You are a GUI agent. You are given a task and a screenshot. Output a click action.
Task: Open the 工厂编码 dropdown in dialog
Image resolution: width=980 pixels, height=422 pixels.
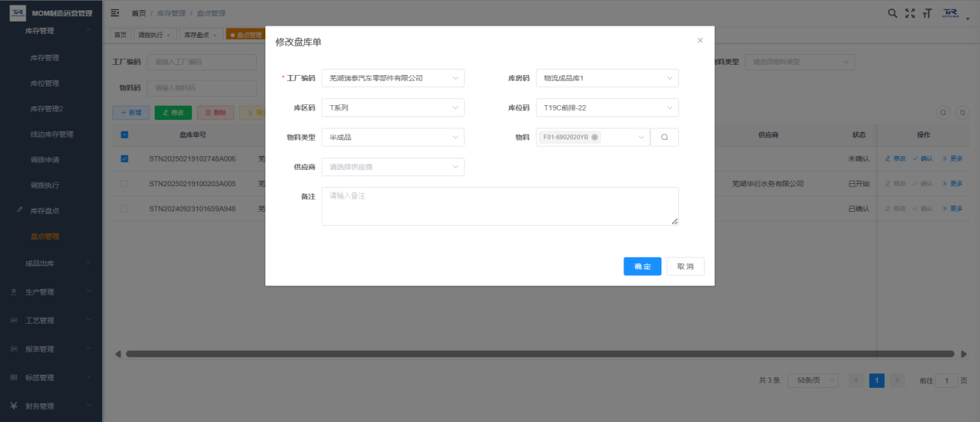tap(393, 78)
